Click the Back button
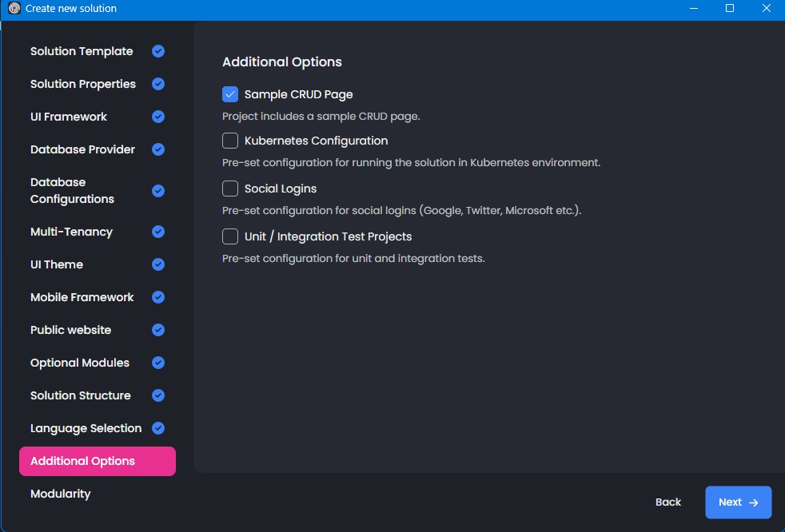Screen dimensions: 785x532 pyautogui.click(x=667, y=502)
